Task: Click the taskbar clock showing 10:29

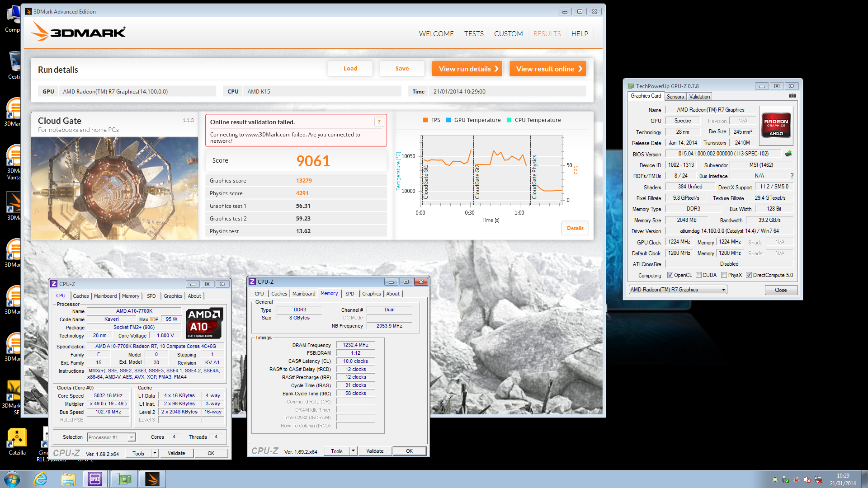Action: pos(843,479)
